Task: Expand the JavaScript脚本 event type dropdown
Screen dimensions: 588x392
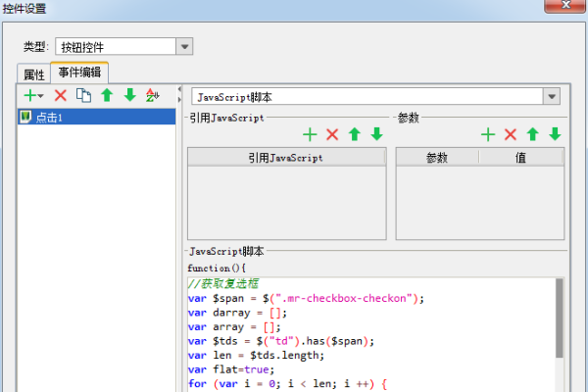Action: 552,97
